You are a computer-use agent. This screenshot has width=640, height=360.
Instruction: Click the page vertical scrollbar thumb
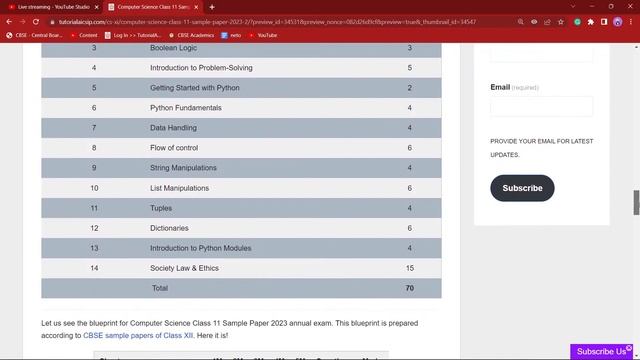click(636, 202)
